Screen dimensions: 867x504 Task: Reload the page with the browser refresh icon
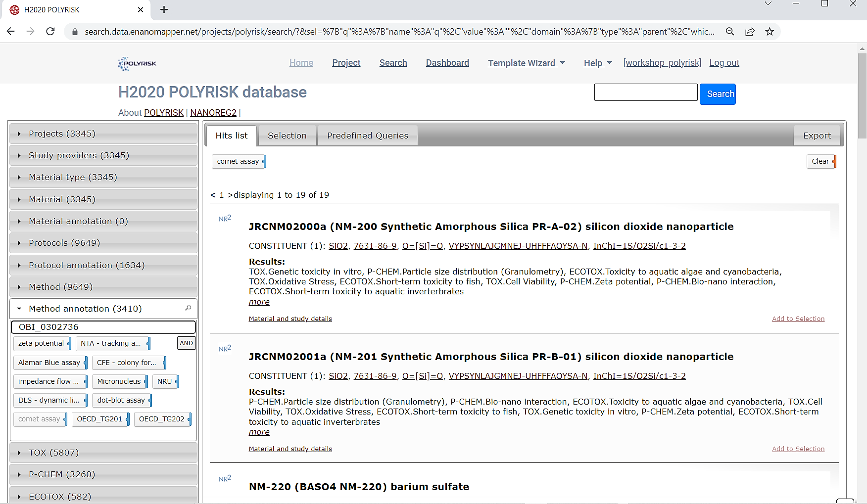50,32
